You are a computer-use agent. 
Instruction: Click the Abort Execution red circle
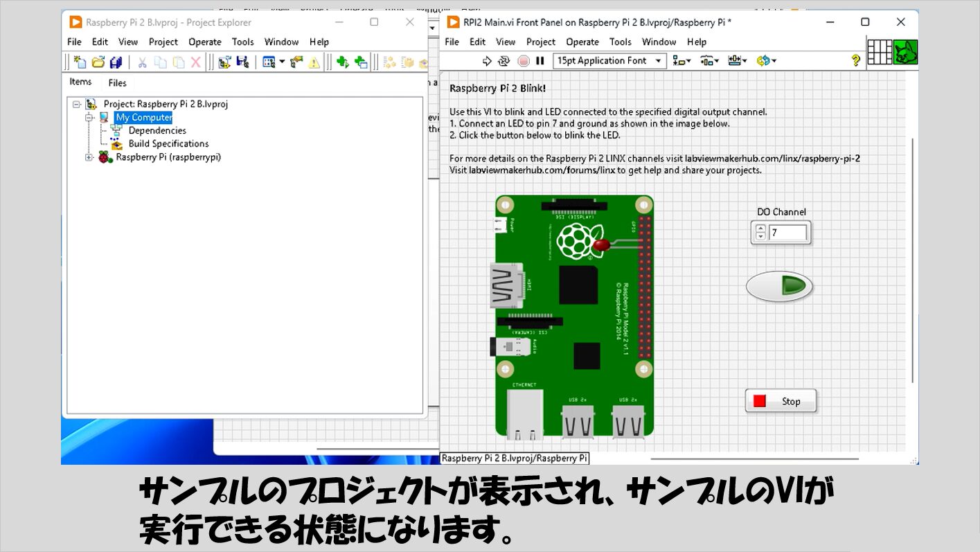pyautogui.click(x=524, y=61)
